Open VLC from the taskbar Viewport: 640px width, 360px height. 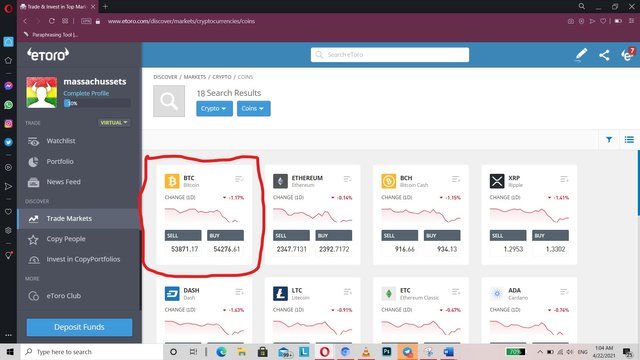pos(366,351)
